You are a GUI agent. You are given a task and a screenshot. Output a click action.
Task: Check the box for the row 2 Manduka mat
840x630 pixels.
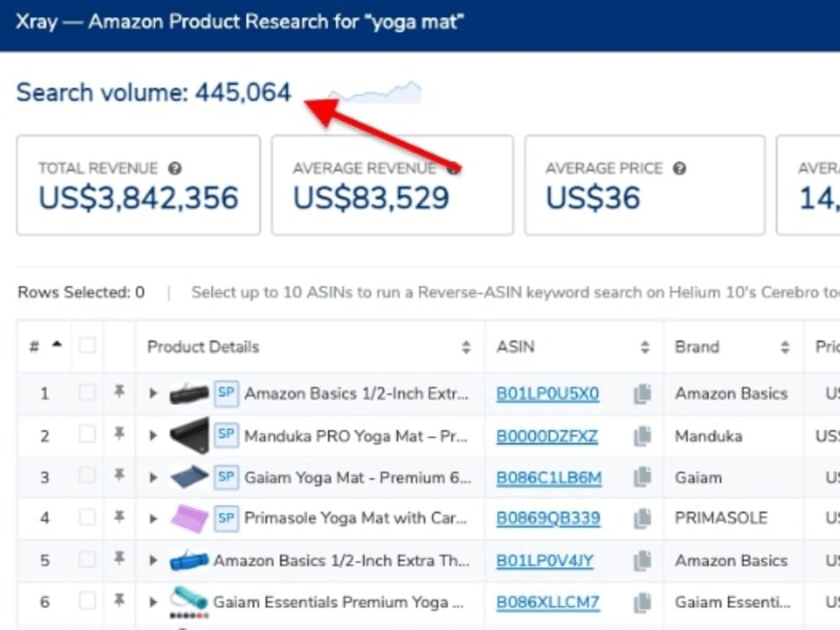(87, 434)
